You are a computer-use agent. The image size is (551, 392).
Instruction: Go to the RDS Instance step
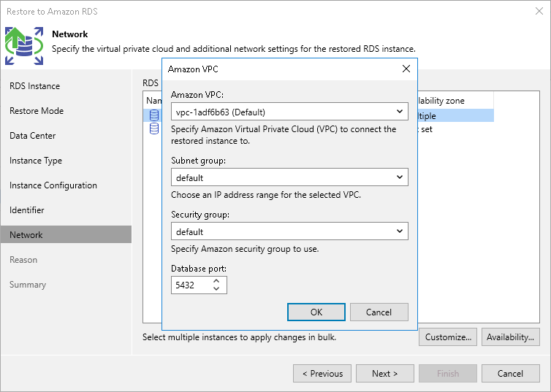pos(34,86)
